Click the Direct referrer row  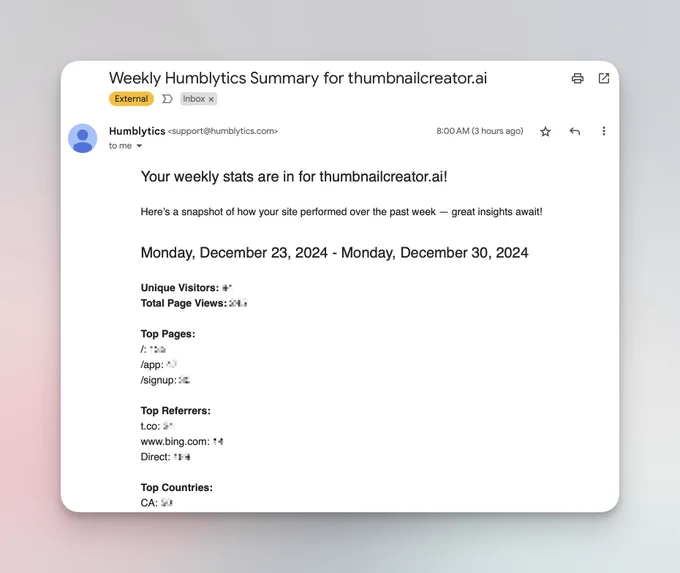point(165,457)
